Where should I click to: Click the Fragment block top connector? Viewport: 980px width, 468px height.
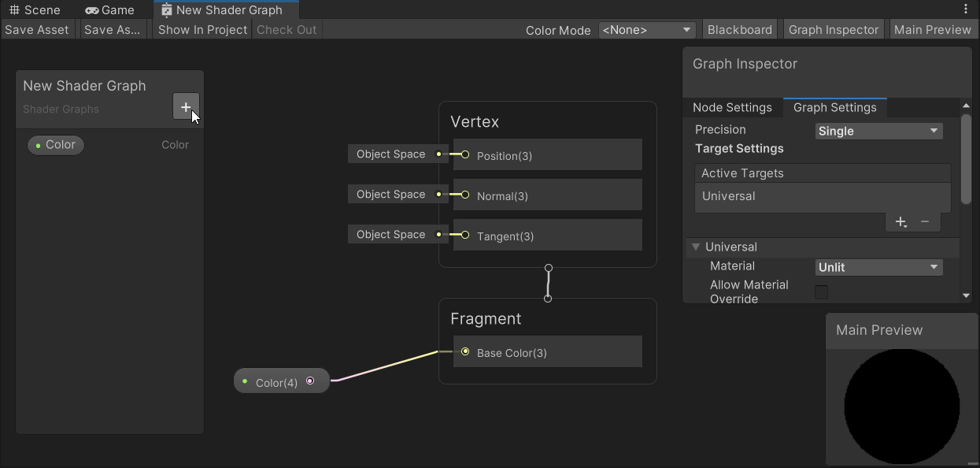tap(548, 299)
